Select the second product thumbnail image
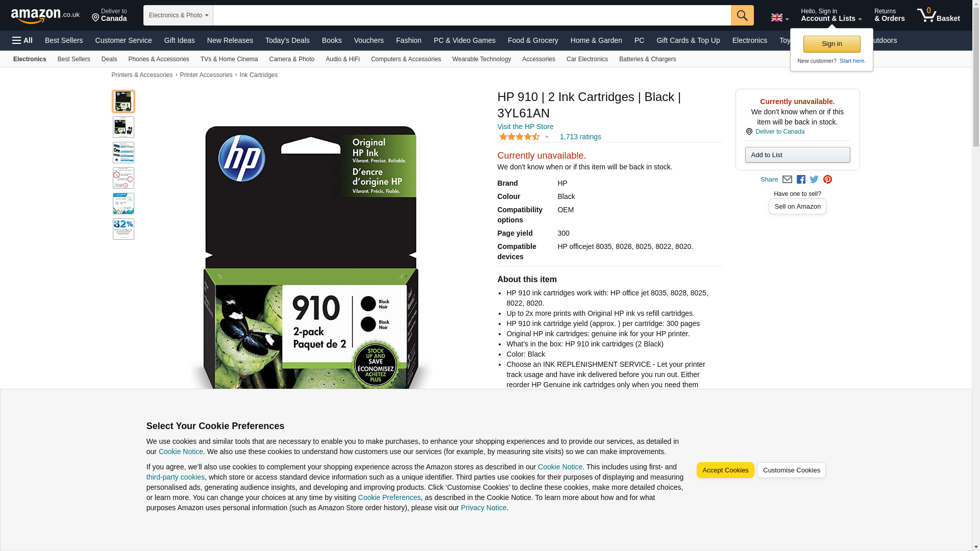 click(x=124, y=127)
